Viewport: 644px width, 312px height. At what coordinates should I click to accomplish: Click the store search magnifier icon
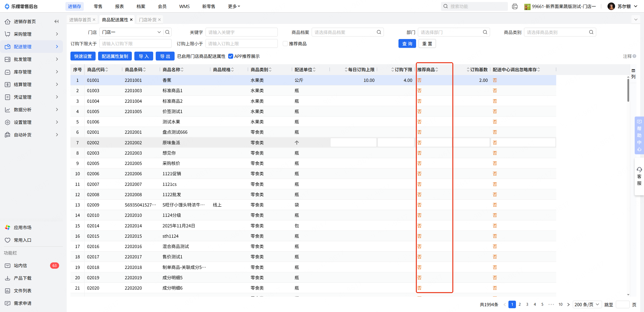tap(167, 32)
